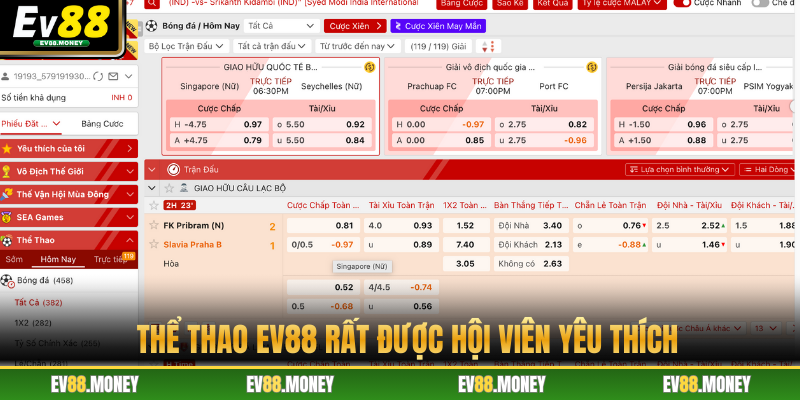Switch to the Bảng Cược sidebar tab

point(102,123)
